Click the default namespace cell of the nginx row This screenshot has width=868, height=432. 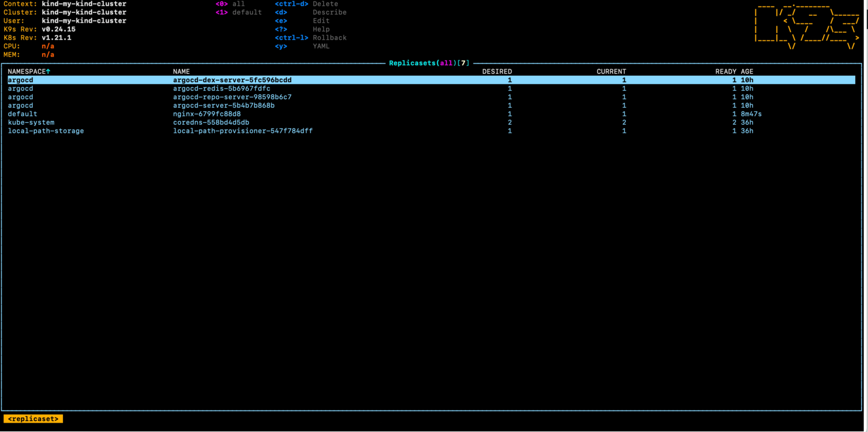(x=22, y=114)
